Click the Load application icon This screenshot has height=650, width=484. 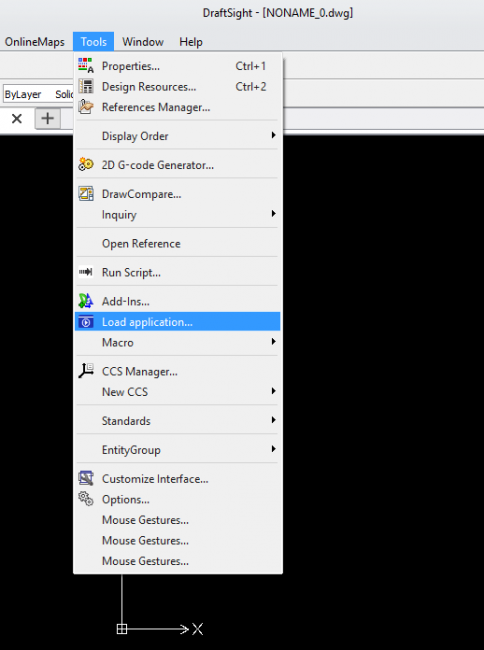click(86, 322)
